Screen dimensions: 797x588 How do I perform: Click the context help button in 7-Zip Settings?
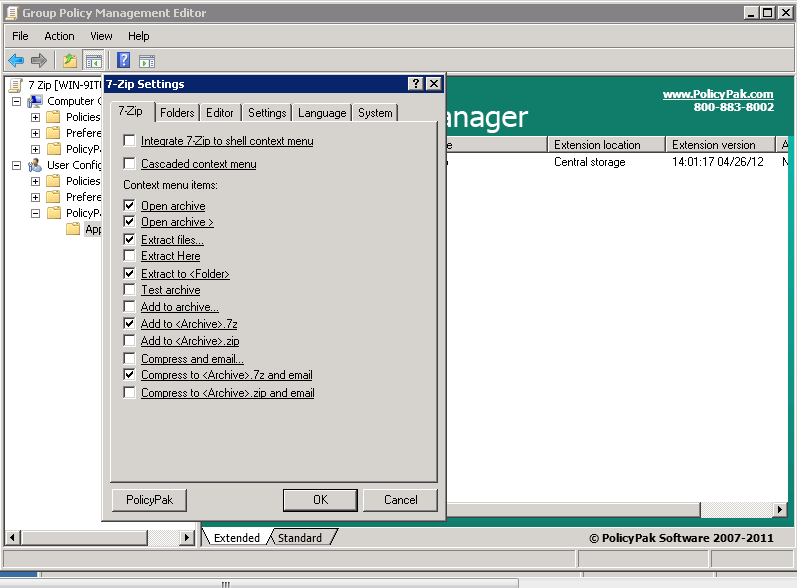416,84
